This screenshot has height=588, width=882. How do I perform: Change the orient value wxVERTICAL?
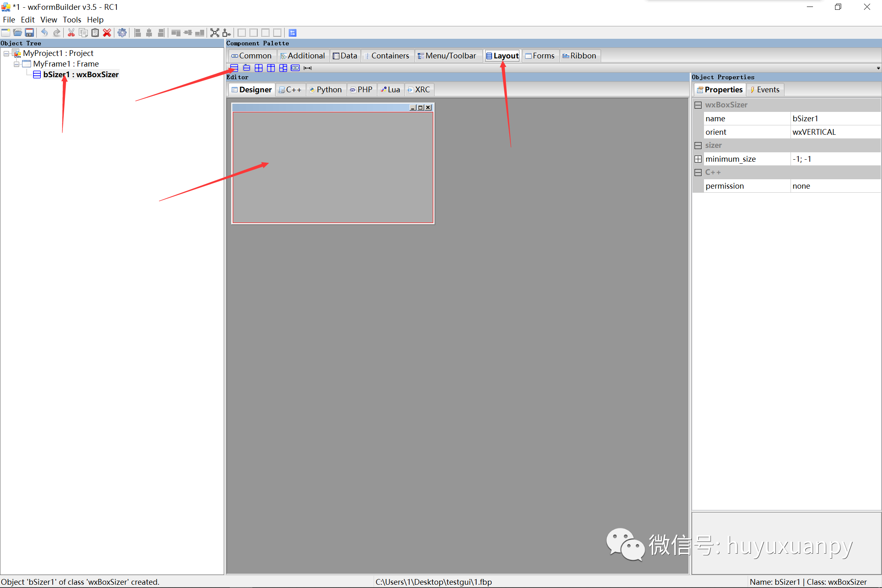(x=835, y=132)
